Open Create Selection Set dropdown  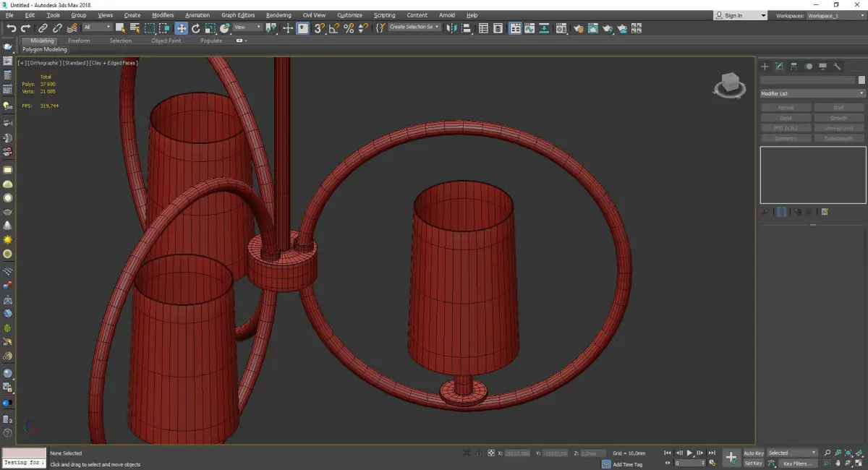pos(415,27)
